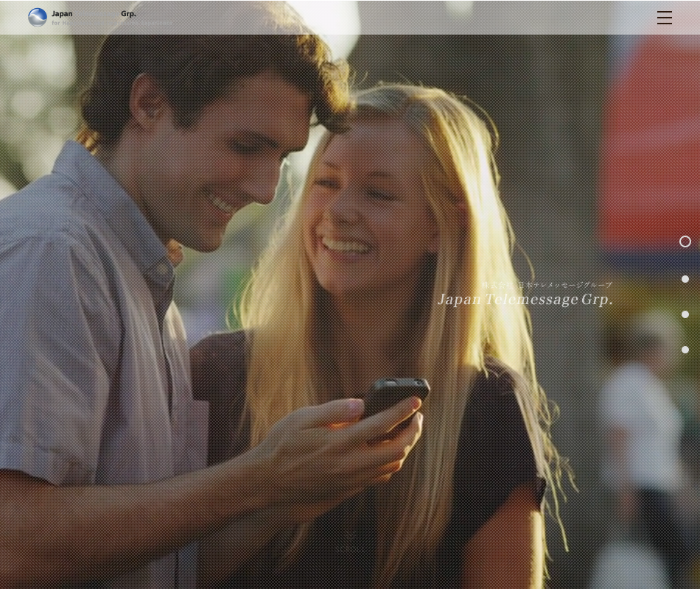Open the hamburger menu icon
Screen dimensions: 700x589
coord(665,18)
